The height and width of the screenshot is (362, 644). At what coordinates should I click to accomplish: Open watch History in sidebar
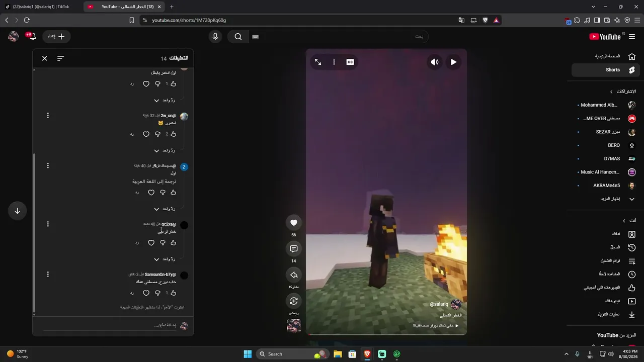(606, 247)
